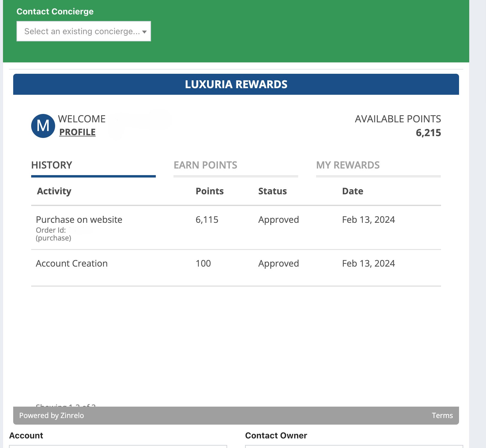Open the Contact Concierge dropdown arrow
486x448 pixels.
(x=144, y=32)
